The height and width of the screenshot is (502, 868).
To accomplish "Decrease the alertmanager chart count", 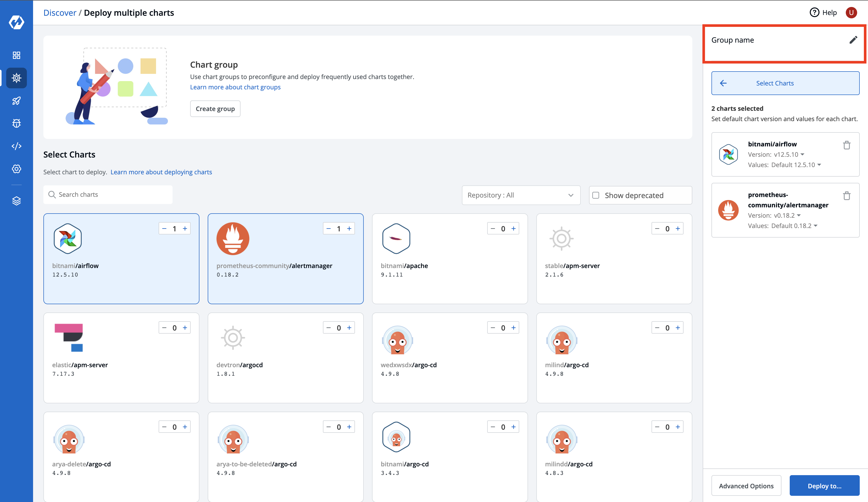I will pos(329,229).
